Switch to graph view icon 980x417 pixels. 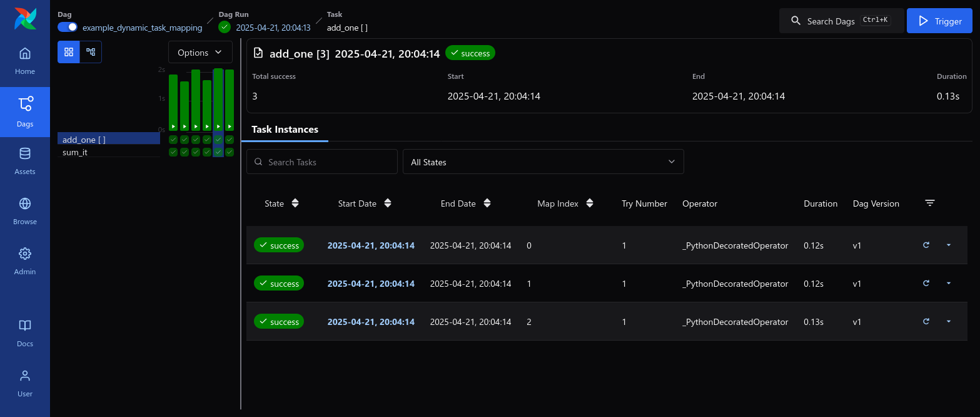pos(91,52)
